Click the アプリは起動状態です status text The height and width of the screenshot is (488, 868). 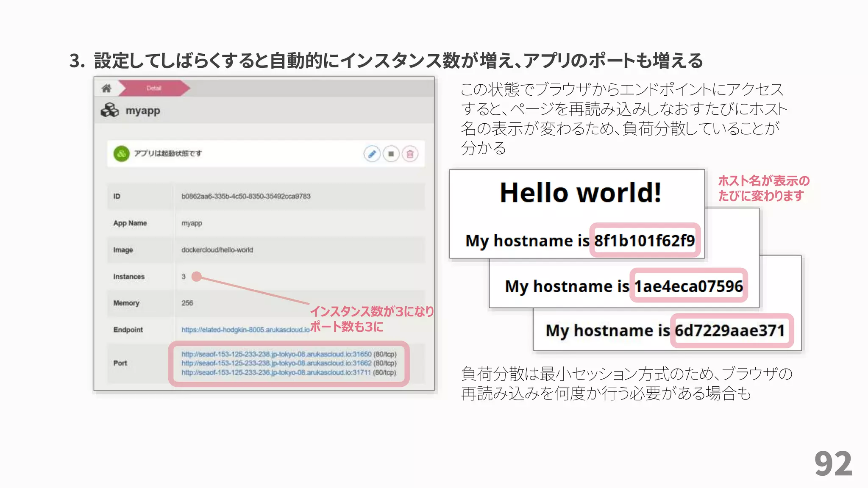(x=168, y=153)
